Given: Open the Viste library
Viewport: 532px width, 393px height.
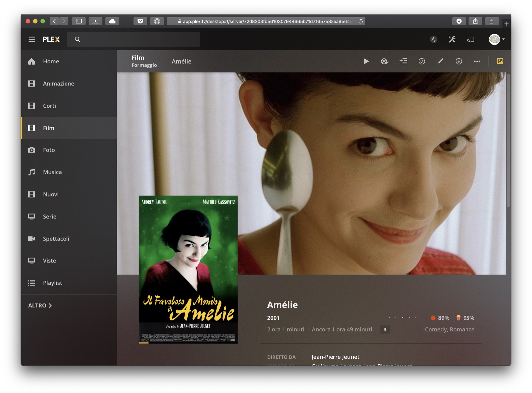Looking at the screenshot, I should [x=69, y=261].
